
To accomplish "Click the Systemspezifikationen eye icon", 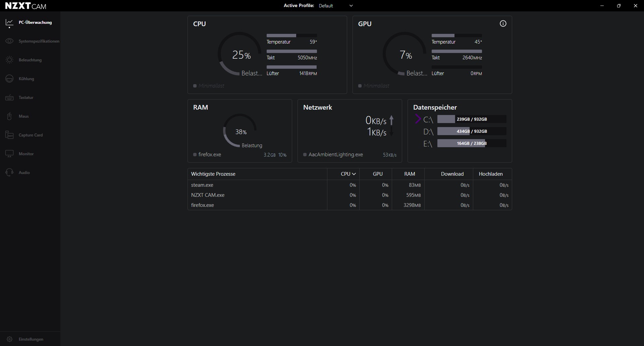I will (9, 41).
